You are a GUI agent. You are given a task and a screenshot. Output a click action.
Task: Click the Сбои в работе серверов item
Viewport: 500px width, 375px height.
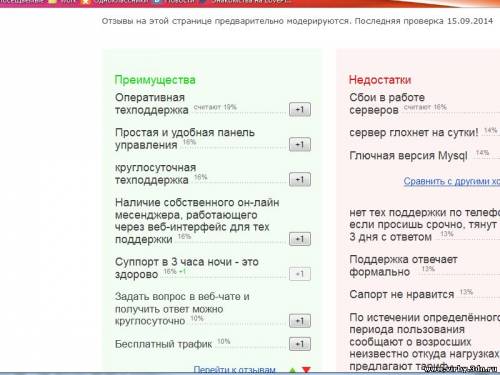387,103
